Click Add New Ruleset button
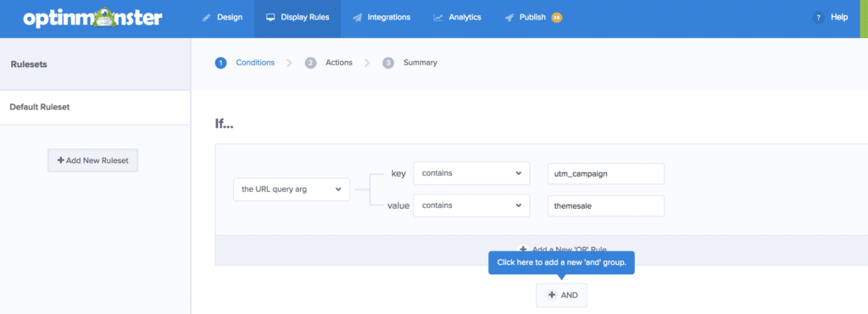The height and width of the screenshot is (314, 868). [92, 160]
